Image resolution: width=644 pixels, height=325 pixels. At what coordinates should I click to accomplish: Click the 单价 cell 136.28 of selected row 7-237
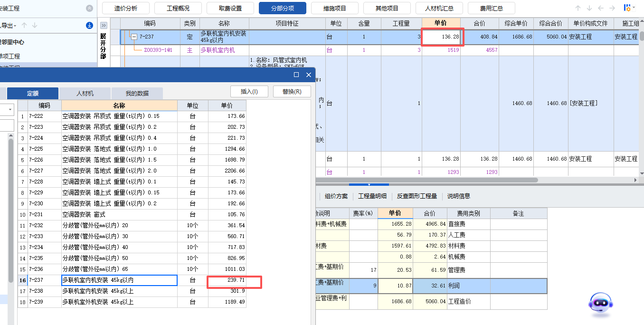pyautogui.click(x=441, y=37)
